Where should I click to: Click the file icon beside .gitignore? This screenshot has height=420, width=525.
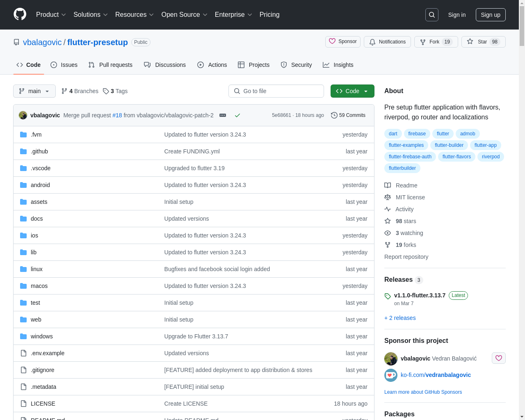point(23,370)
